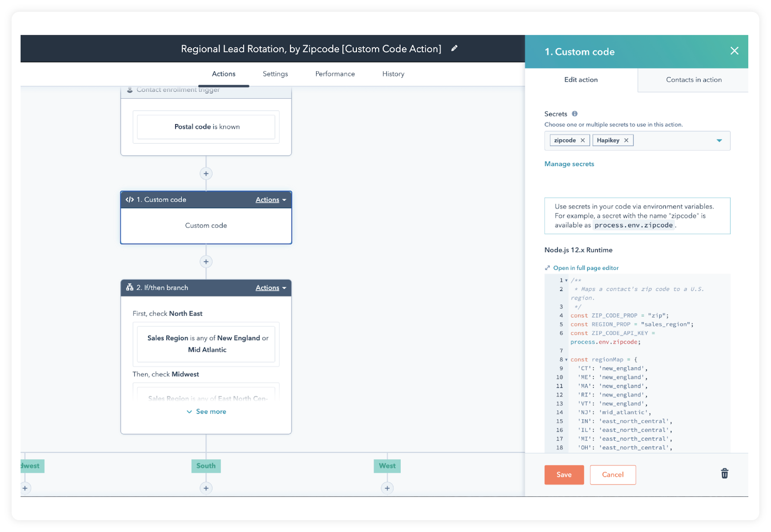771x532 pixels.
Task: Add action below the Custom code step
Action: [x=206, y=262]
